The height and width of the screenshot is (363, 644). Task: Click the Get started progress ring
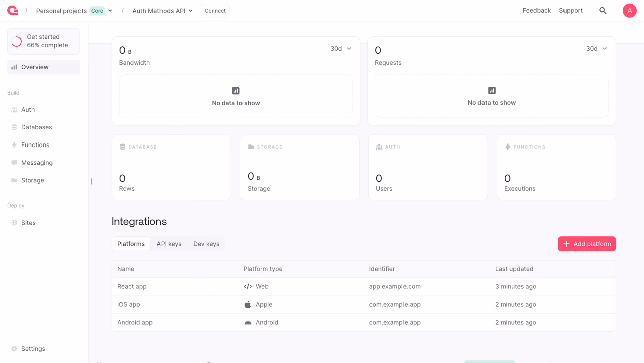tap(17, 41)
